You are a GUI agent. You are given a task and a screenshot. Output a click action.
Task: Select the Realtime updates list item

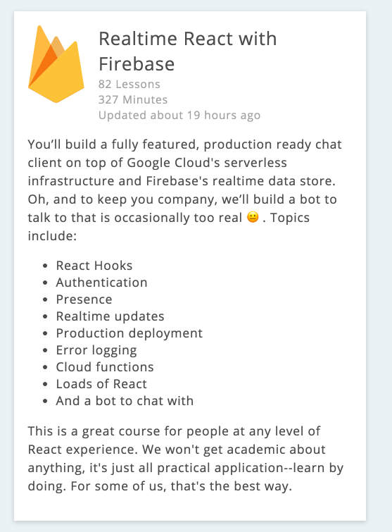click(110, 316)
